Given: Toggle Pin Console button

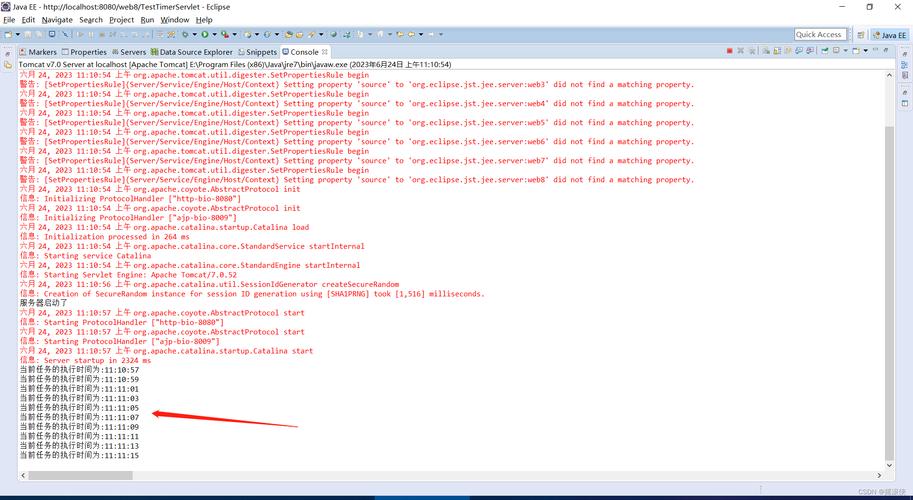Looking at the screenshot, I should 824,51.
